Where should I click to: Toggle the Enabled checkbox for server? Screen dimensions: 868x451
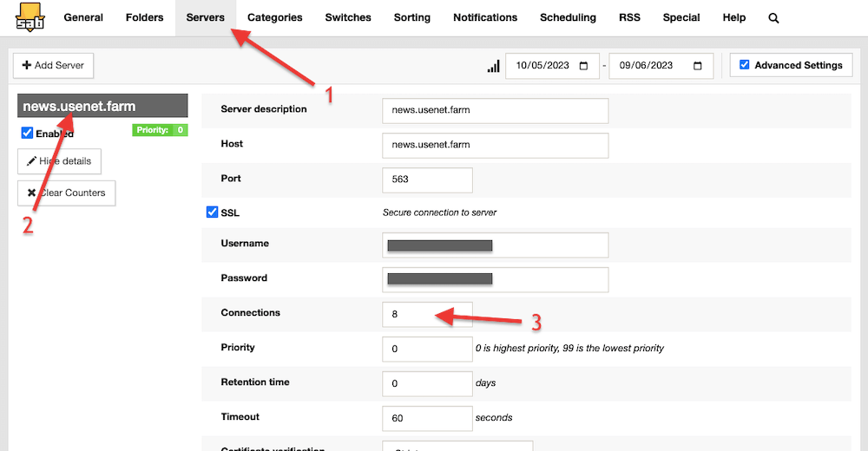click(27, 134)
